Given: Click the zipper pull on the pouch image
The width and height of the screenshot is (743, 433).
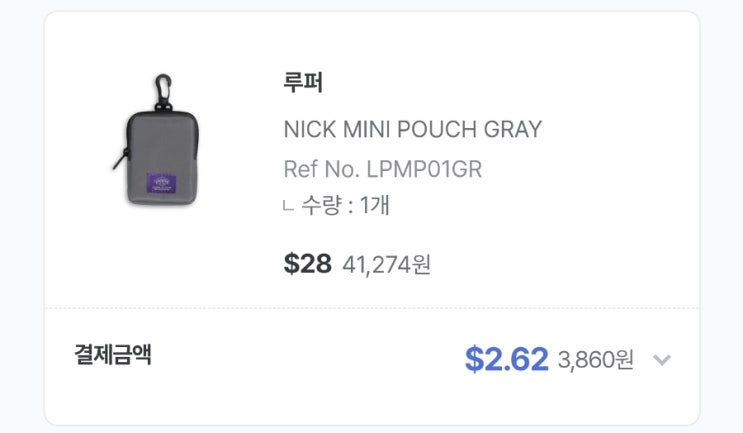Looking at the screenshot, I should 120,159.
